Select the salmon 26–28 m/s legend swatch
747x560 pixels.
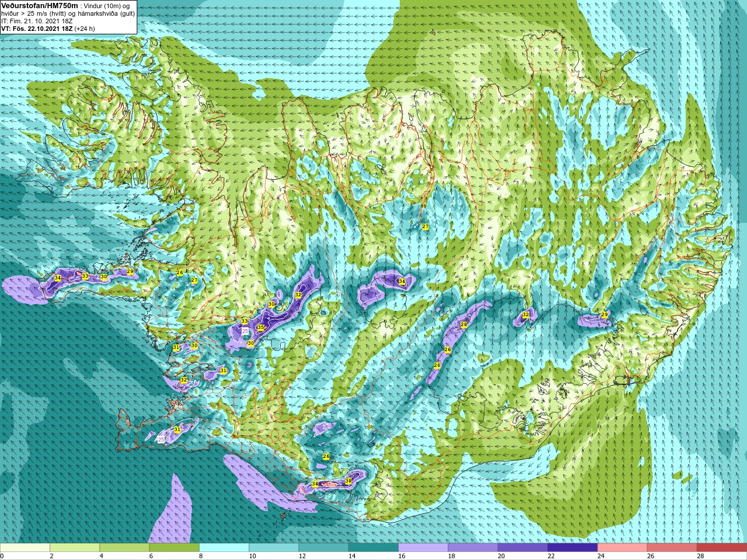pyautogui.click(x=672, y=548)
